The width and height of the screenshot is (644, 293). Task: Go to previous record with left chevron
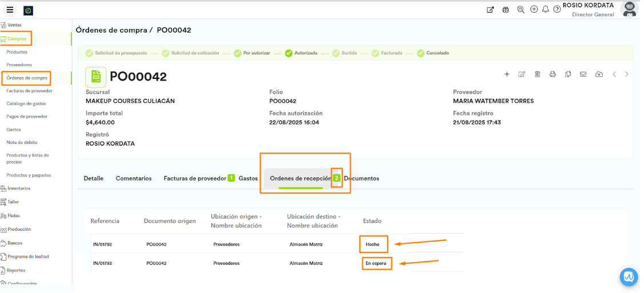coord(614,74)
